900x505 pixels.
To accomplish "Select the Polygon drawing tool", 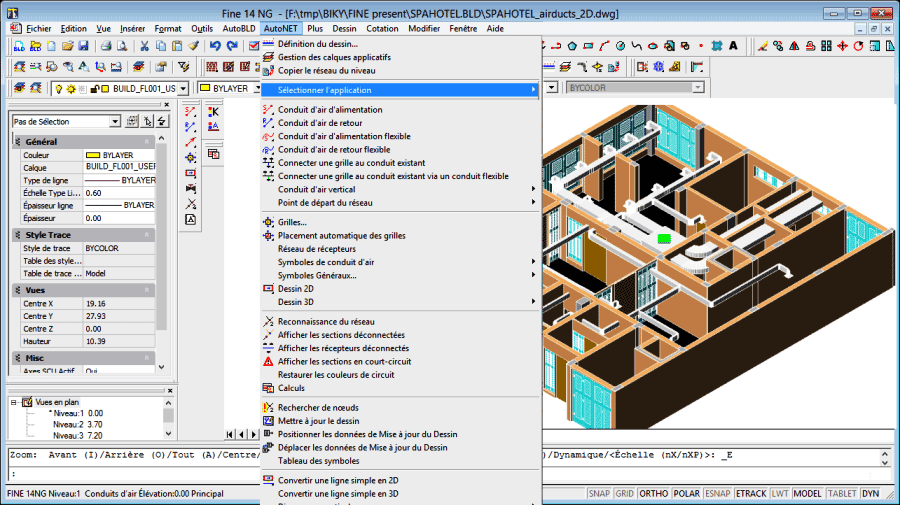I will pyautogui.click(x=572, y=46).
